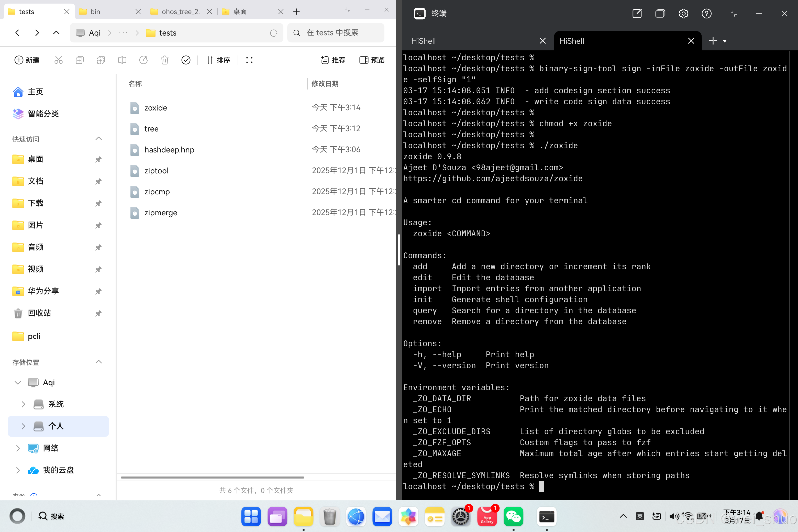Collapse the 快速访问 section
The width and height of the screenshot is (798, 532).
click(x=99, y=139)
